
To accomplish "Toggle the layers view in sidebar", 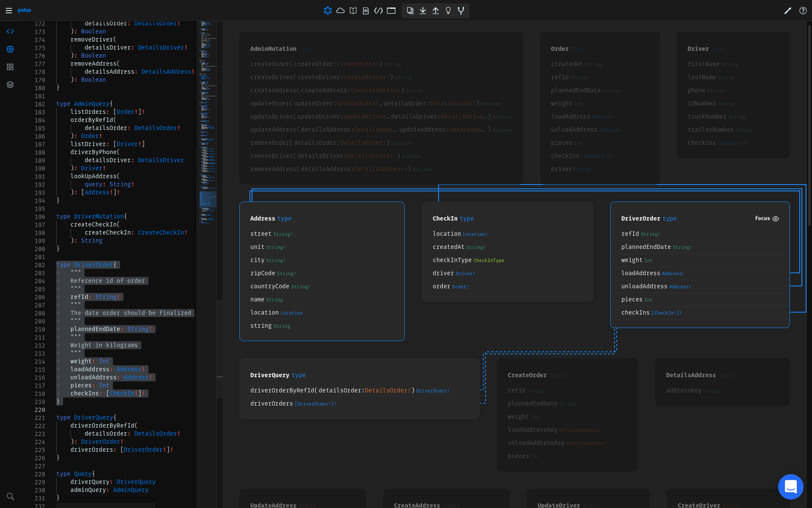I will click(x=10, y=85).
